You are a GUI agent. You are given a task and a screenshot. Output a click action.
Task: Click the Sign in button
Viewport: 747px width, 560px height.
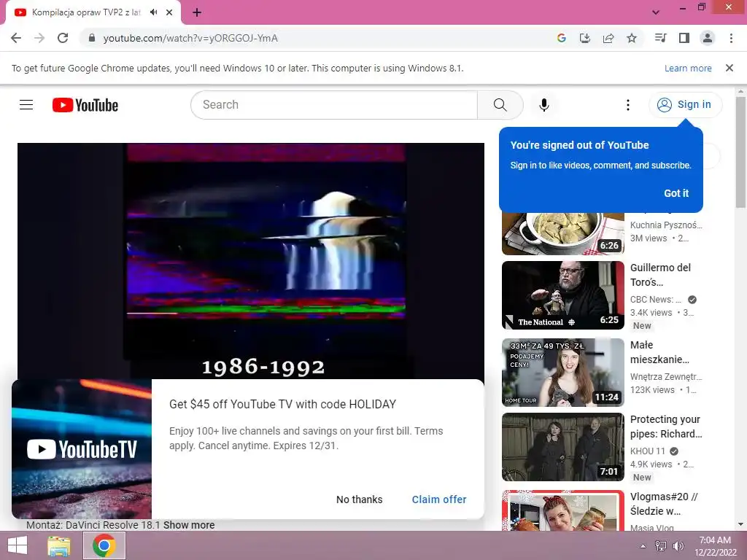(684, 105)
